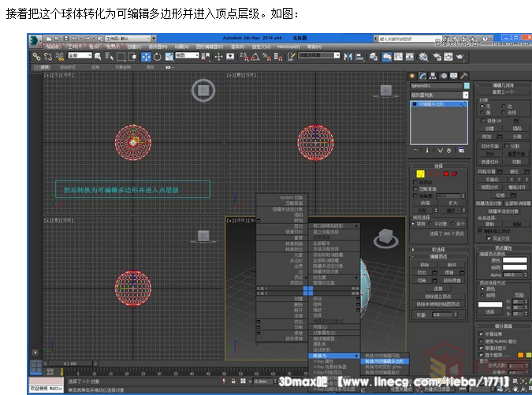This screenshot has width=532, height=395.
Task: Select the Select by Name tool
Action: 110,57
